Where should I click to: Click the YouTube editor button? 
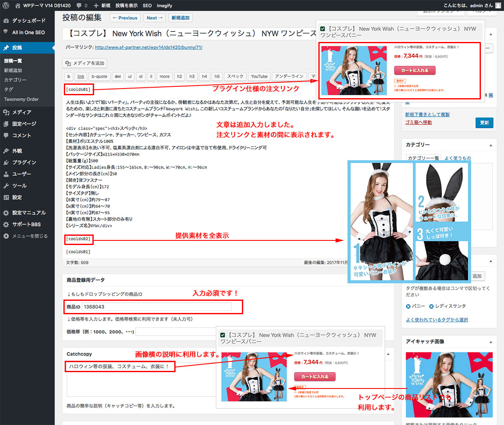[259, 76]
